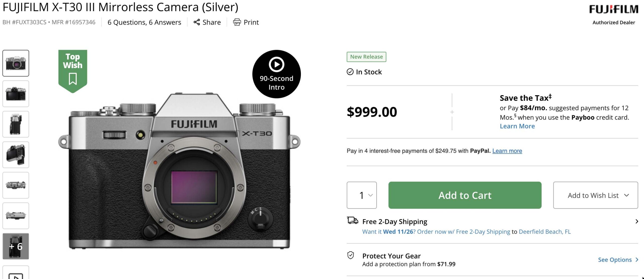Open the video thumbnail below the gallery
Image resolution: width=644 pixels, height=279 pixels.
16,274
